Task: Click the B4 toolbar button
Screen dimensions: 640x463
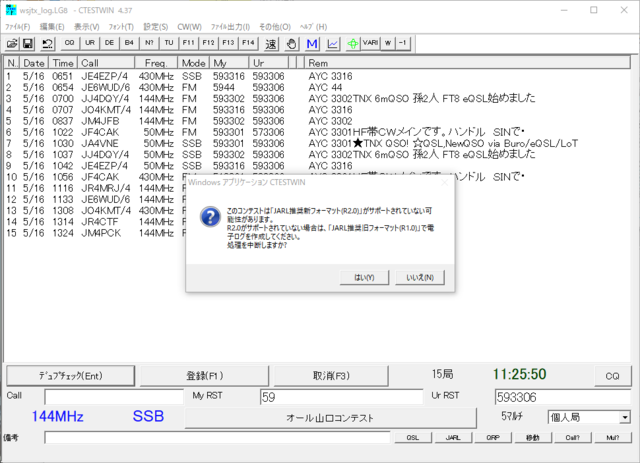Action: (129, 43)
